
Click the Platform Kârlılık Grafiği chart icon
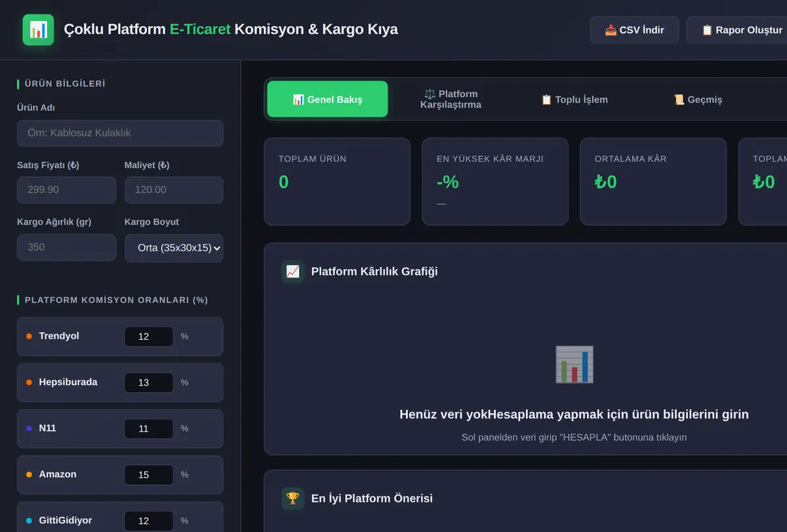coord(293,271)
